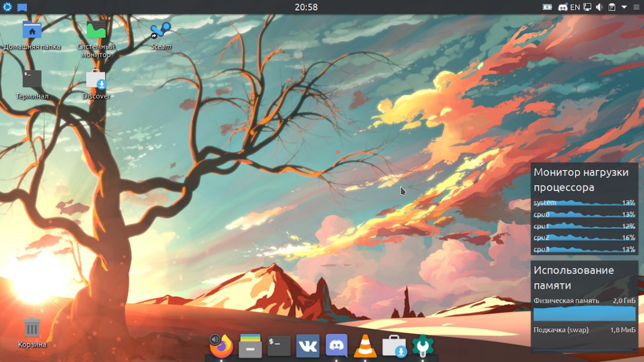Click the 1,8 МиБ swap value
Screen dimensions: 644x362
click(623, 330)
